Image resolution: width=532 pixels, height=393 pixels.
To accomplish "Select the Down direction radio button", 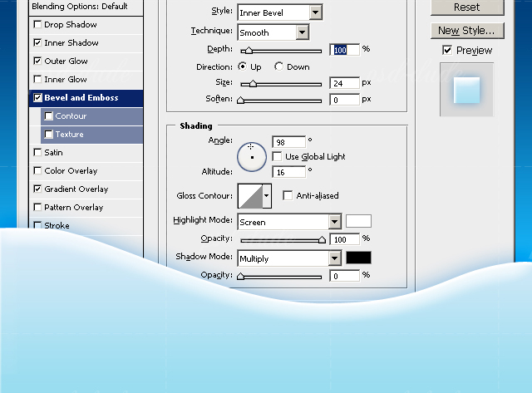I will click(x=279, y=66).
